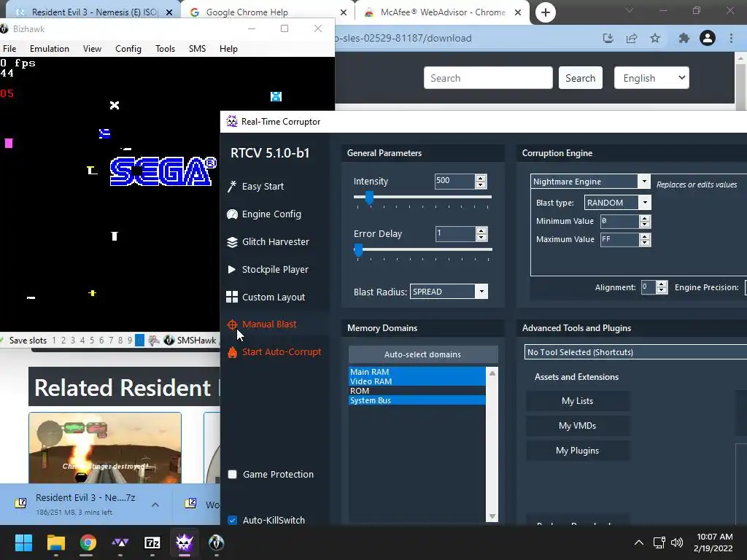Open Engine Config gauge icon
Image resolution: width=747 pixels, height=560 pixels.
pyautogui.click(x=232, y=214)
